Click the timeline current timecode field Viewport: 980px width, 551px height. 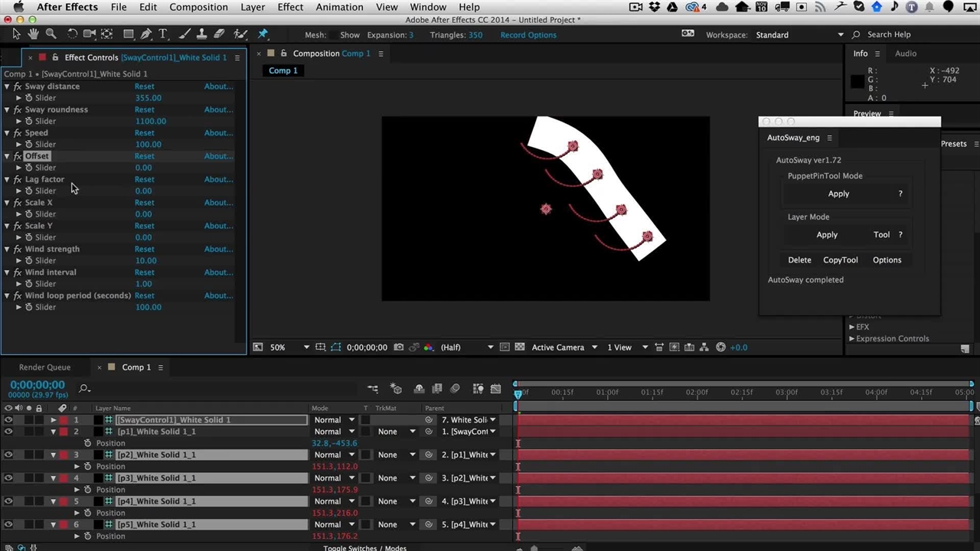(x=38, y=385)
